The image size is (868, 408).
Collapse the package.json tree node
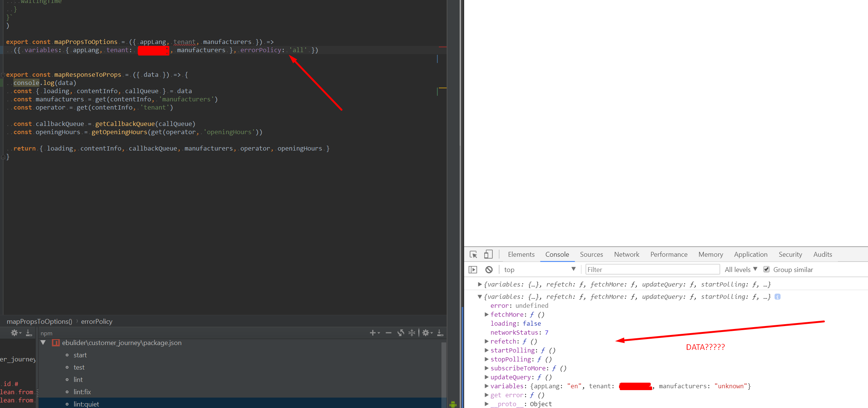click(x=43, y=343)
